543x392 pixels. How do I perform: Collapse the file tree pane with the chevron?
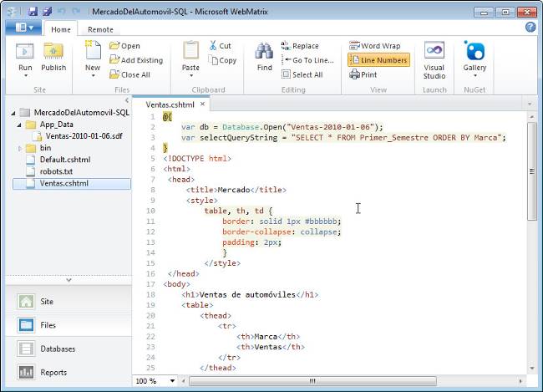coord(127,100)
